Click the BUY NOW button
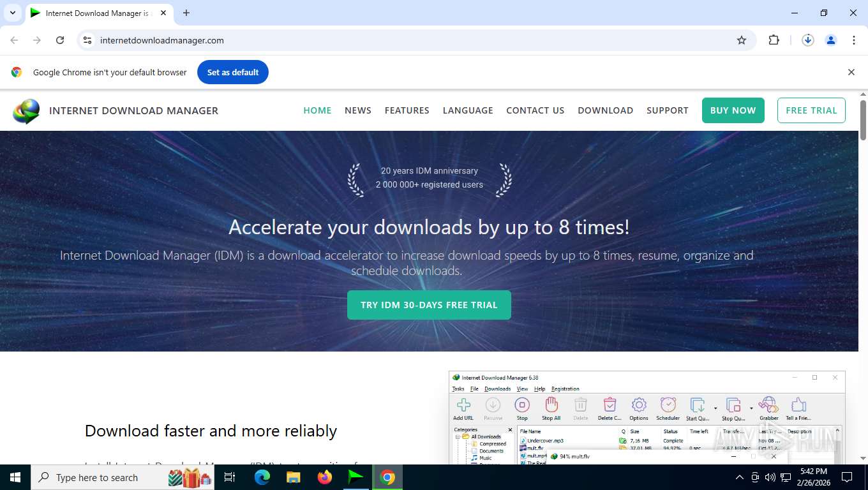The image size is (868, 490). click(733, 110)
